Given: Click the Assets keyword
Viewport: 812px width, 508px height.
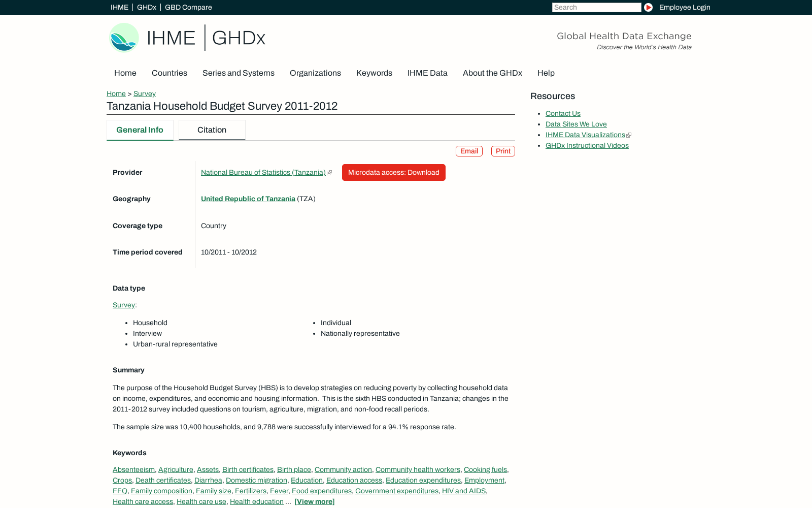Looking at the screenshot, I should (x=208, y=470).
